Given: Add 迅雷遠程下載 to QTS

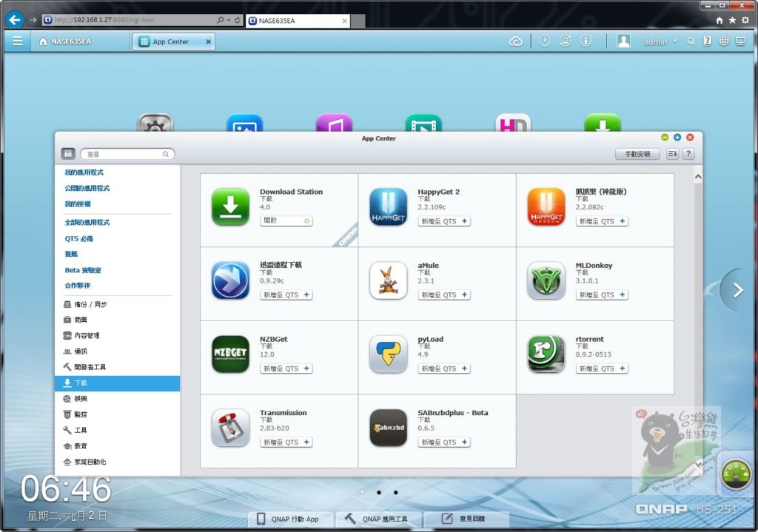Looking at the screenshot, I should coord(286,294).
